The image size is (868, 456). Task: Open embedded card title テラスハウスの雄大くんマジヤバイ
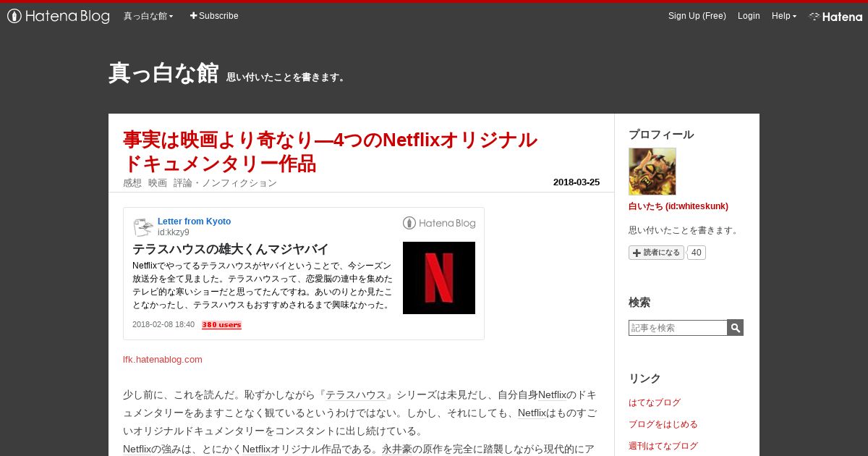[231, 249]
